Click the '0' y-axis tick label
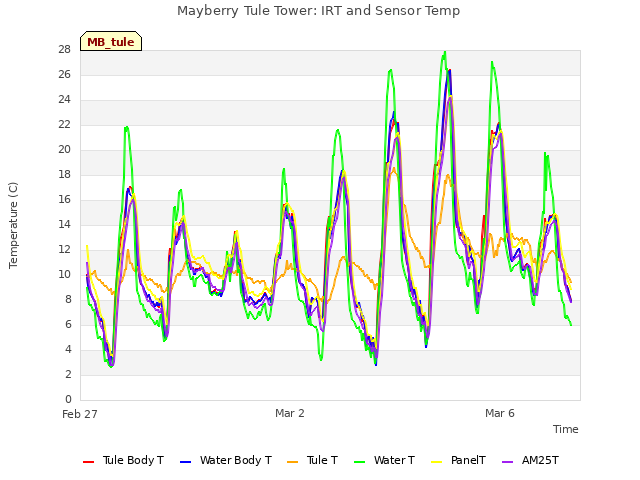Viewport: 640px width, 480px height. pyautogui.click(x=68, y=399)
